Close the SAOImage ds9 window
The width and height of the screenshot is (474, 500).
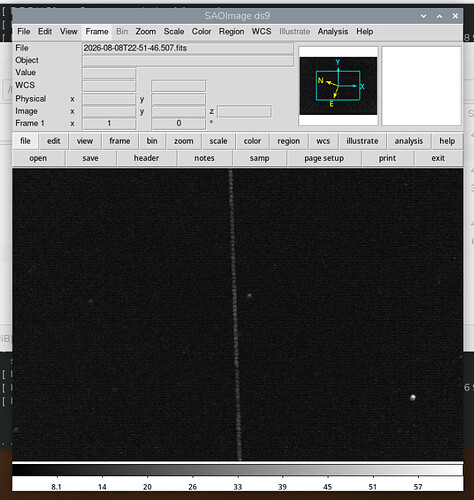pyautogui.click(x=455, y=16)
